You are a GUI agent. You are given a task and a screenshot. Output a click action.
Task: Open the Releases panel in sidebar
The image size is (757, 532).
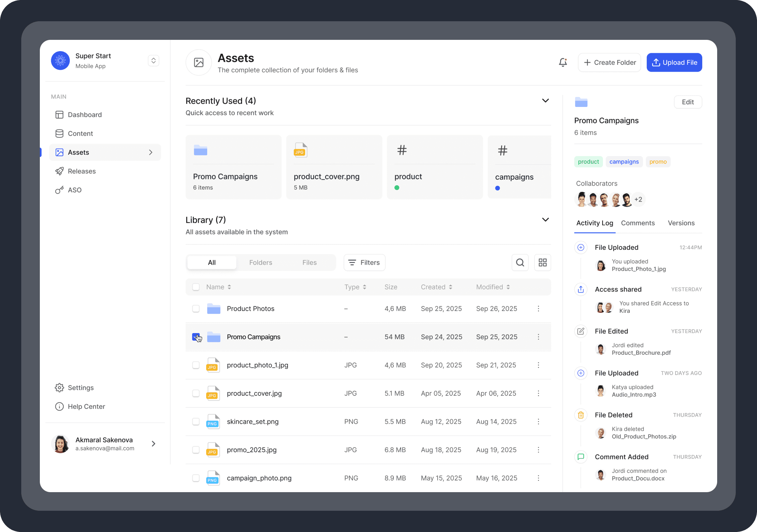82,171
